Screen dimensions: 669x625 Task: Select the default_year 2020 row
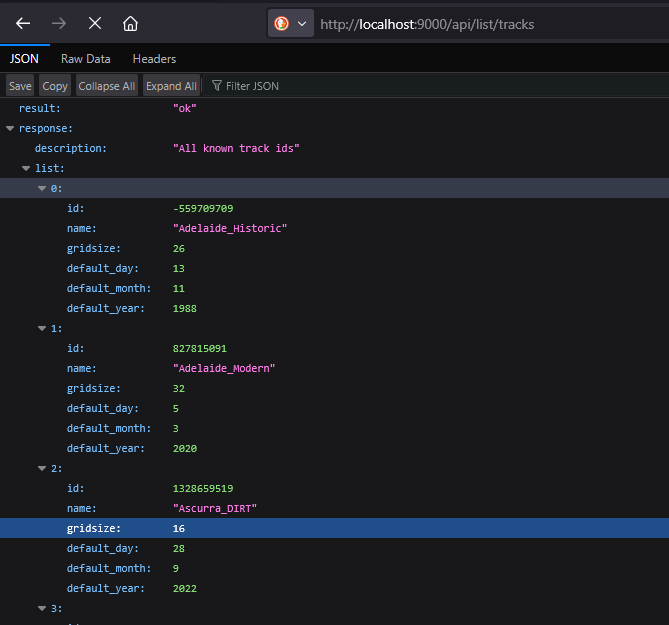click(334, 448)
